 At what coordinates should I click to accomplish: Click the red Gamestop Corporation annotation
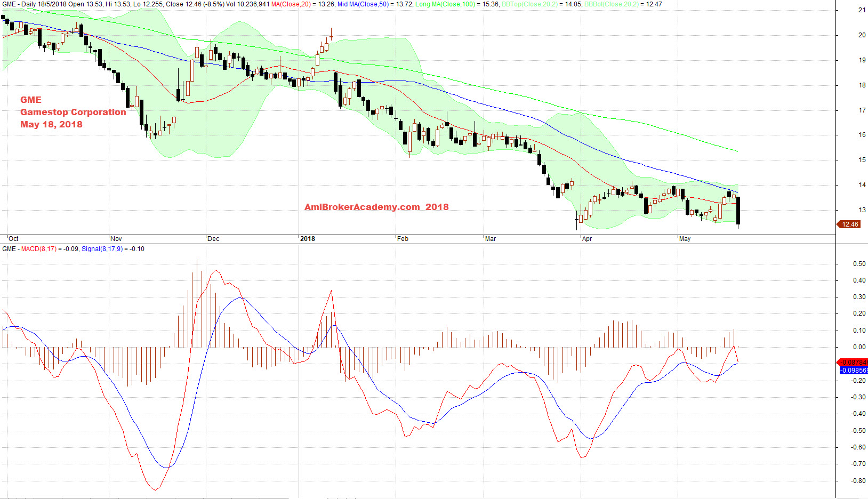pos(73,112)
